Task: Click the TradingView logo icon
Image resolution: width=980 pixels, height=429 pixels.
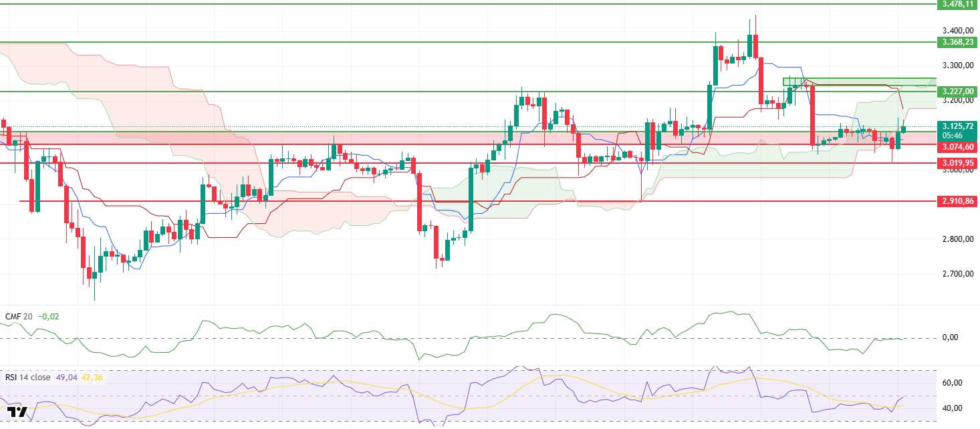Action: tap(17, 412)
